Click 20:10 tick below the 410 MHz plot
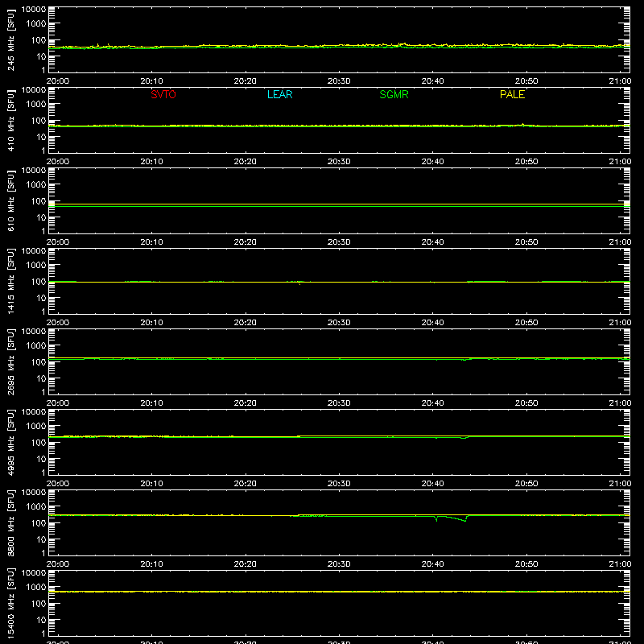Screen dimensions: 644x644 click(151, 162)
